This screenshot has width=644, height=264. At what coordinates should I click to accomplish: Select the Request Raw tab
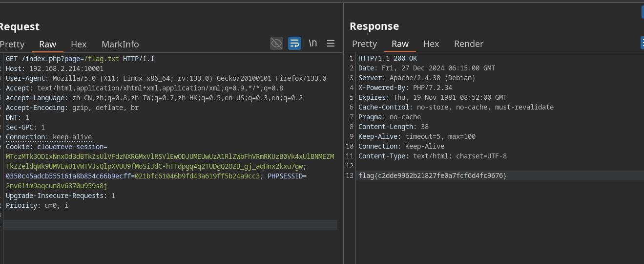pos(47,44)
